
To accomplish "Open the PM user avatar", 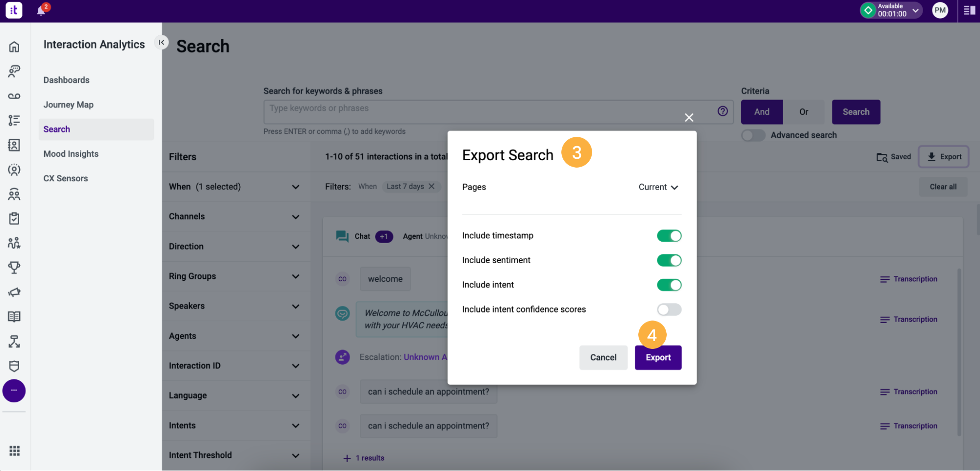I will [x=940, y=10].
